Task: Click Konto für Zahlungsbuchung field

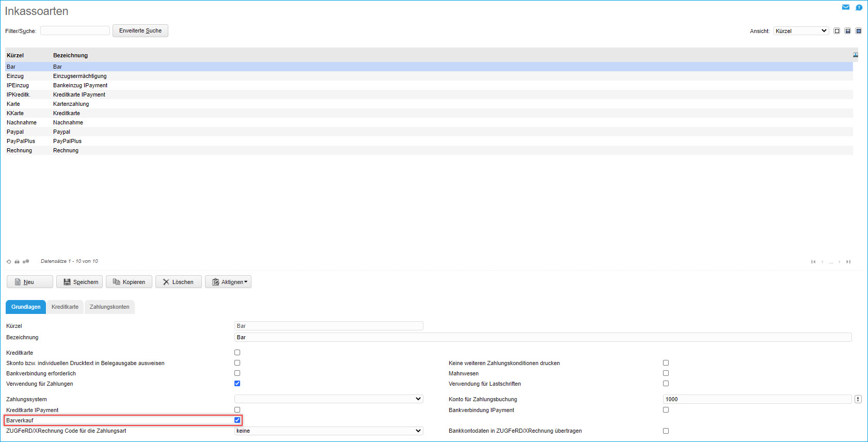Action: 757,399
